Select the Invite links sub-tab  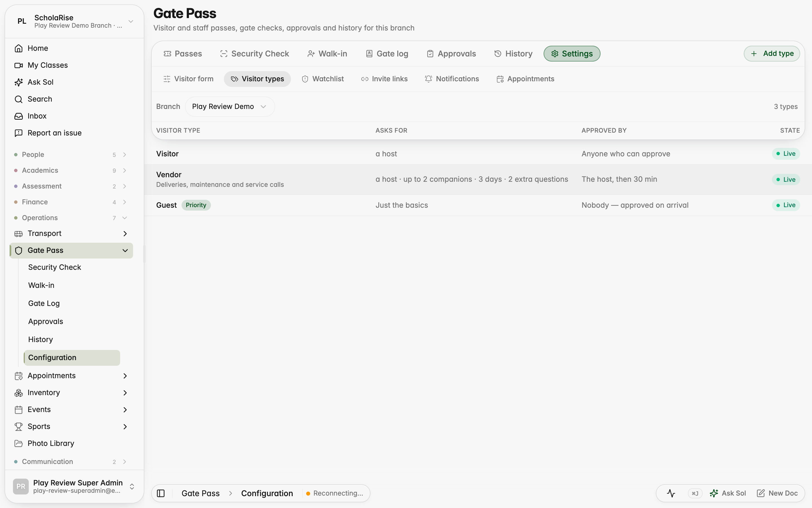tap(384, 79)
